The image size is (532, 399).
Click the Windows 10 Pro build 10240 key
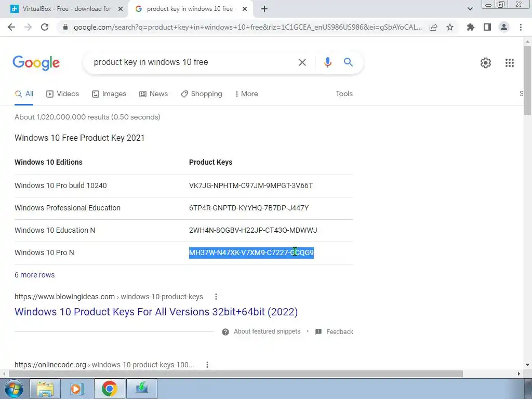(x=251, y=185)
